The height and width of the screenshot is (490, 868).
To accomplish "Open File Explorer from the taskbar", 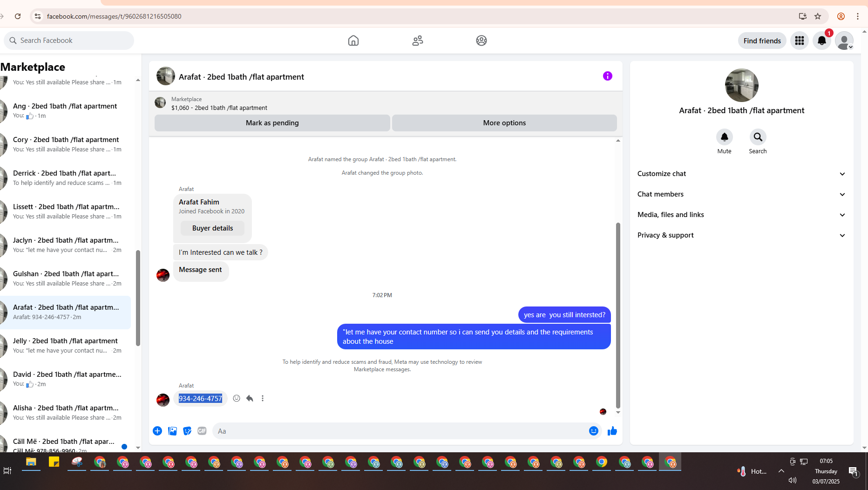I will 31,462.
